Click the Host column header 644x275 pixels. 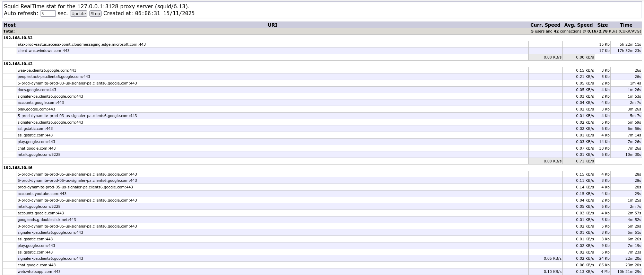coord(10,25)
